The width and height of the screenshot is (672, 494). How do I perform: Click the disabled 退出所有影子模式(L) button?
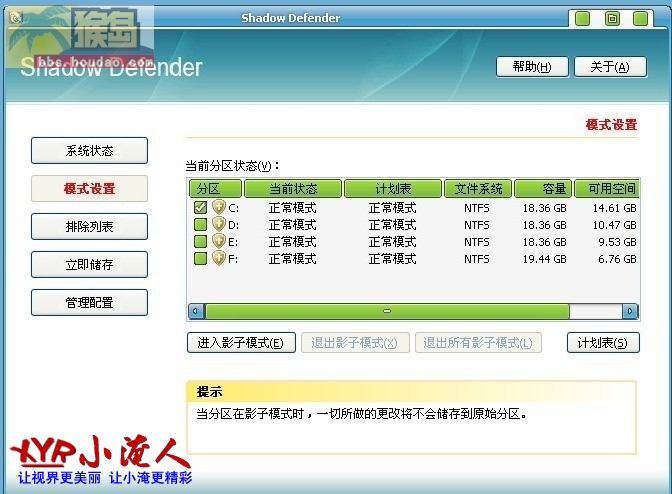pyautogui.click(x=478, y=343)
